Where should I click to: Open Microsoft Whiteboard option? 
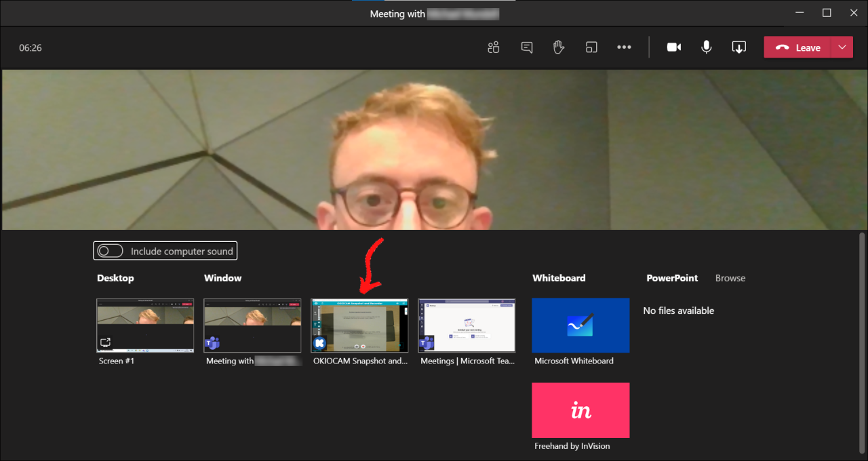580,325
